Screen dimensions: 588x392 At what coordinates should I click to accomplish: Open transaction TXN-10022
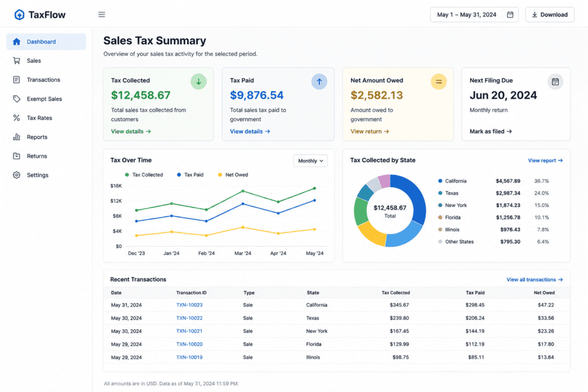(189, 318)
